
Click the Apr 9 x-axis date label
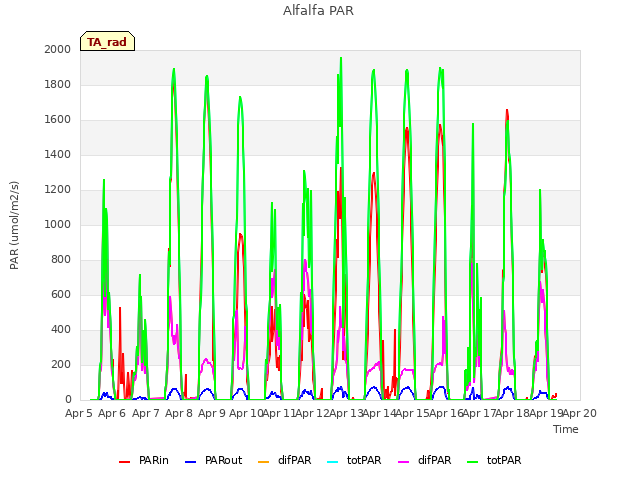pyautogui.click(x=212, y=413)
